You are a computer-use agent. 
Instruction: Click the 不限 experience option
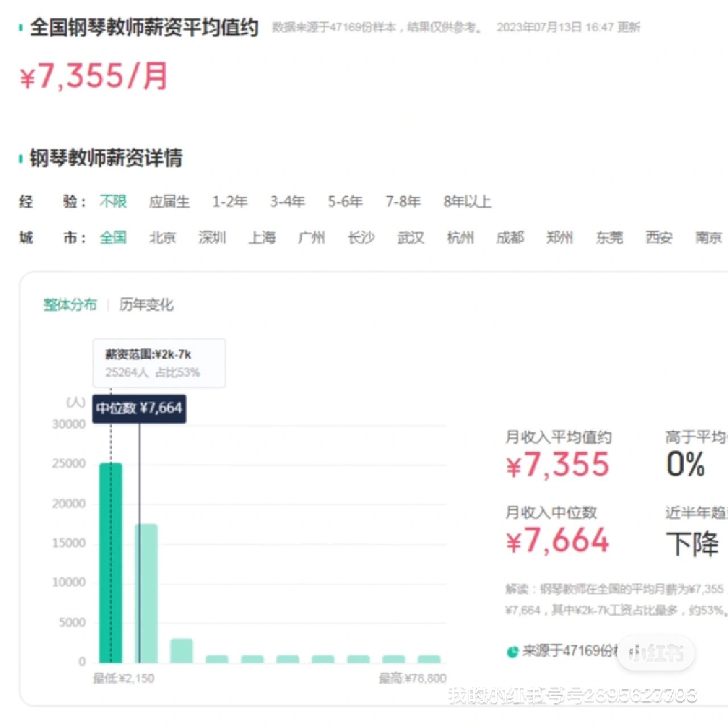tap(113, 201)
